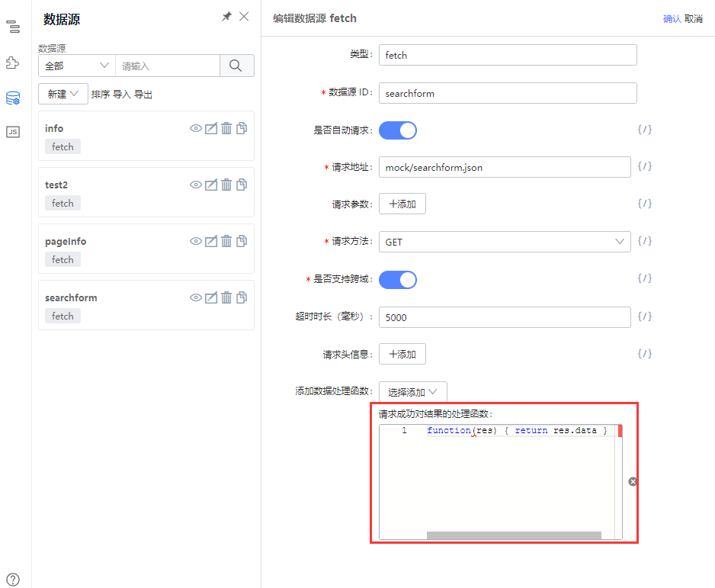
Task: Bind variable for 请求地址
Action: [x=644, y=166]
